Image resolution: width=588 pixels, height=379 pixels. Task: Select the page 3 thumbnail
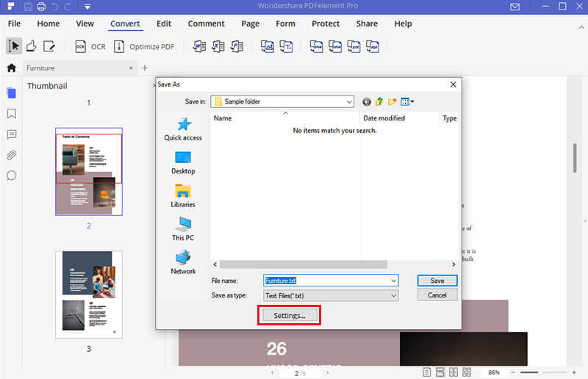click(89, 294)
